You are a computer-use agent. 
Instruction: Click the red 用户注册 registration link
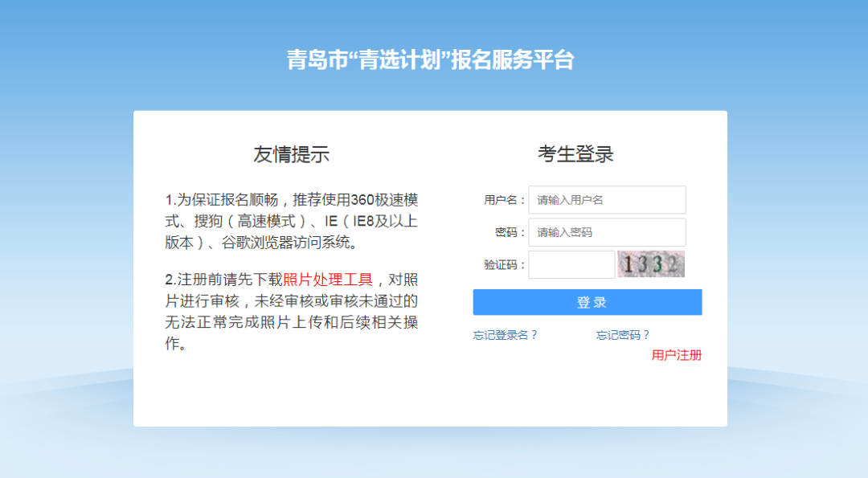[677, 355]
